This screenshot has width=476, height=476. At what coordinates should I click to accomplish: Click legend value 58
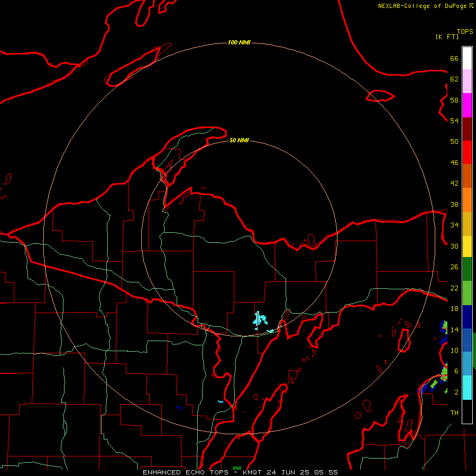(454, 100)
